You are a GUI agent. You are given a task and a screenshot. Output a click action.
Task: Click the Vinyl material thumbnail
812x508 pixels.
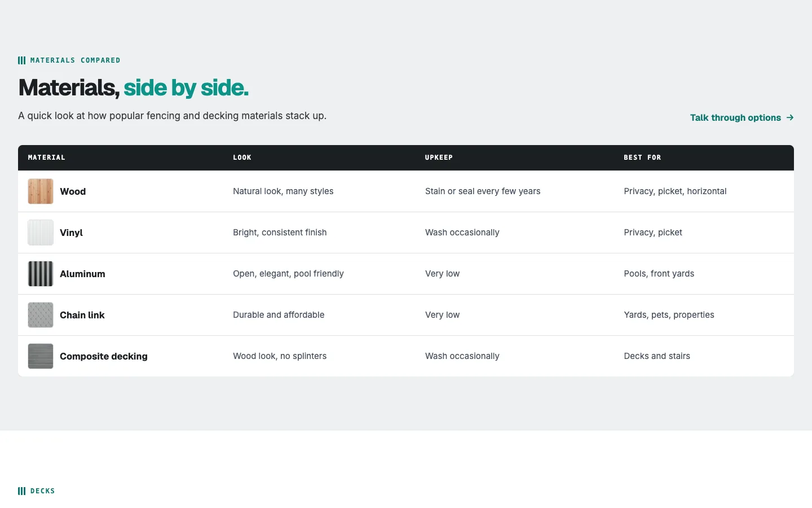pyautogui.click(x=41, y=233)
